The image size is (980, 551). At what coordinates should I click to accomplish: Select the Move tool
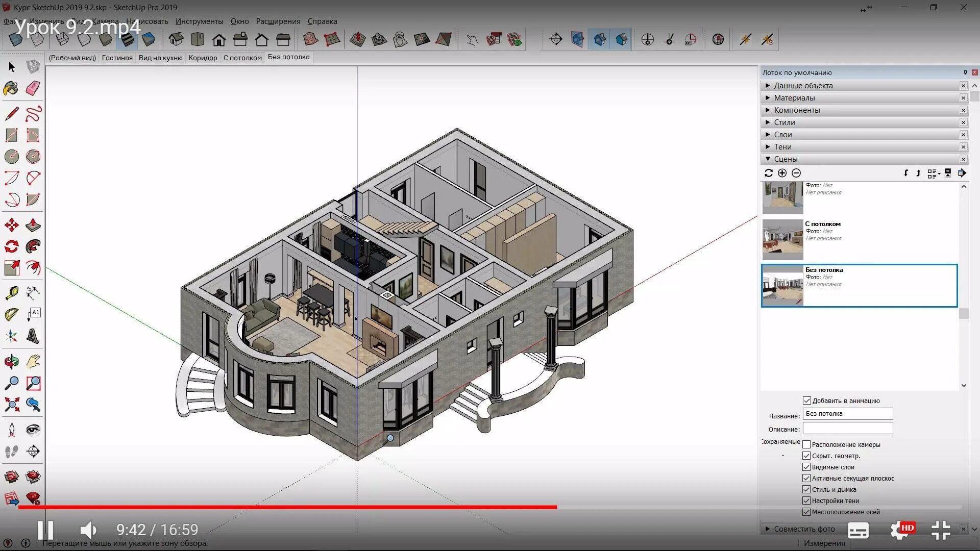point(11,225)
